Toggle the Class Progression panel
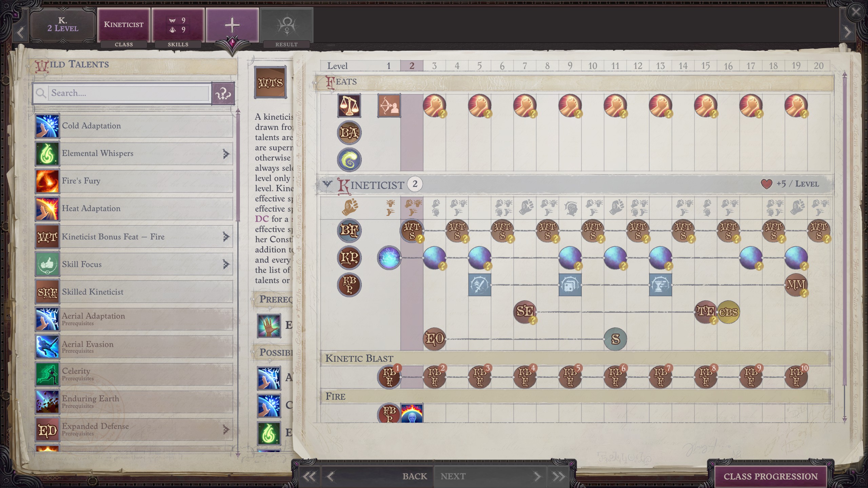This screenshot has width=868, height=488. [x=770, y=476]
